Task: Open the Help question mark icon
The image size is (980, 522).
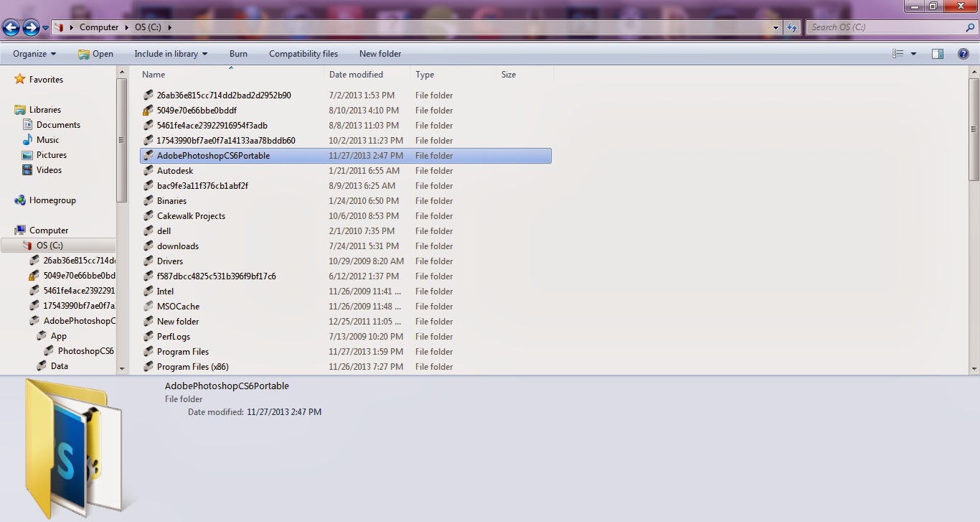Action: tap(963, 54)
